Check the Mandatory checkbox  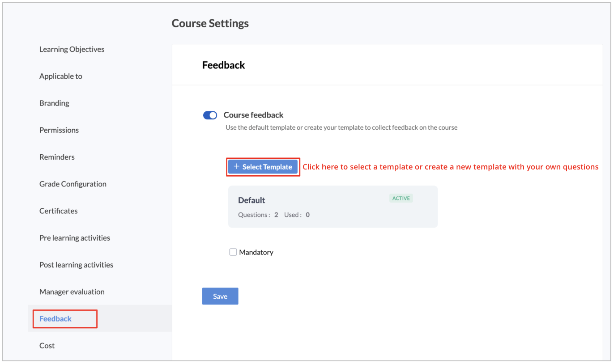(233, 252)
